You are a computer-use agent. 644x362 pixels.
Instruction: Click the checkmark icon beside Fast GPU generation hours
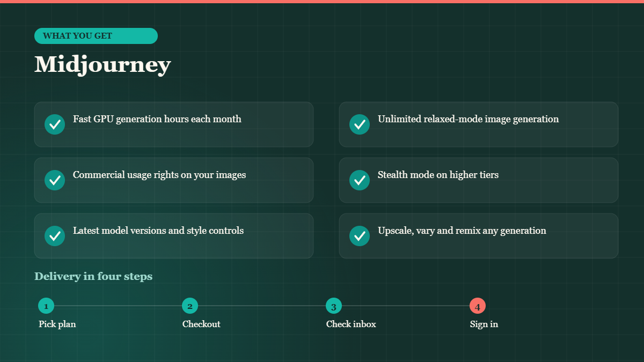(55, 124)
